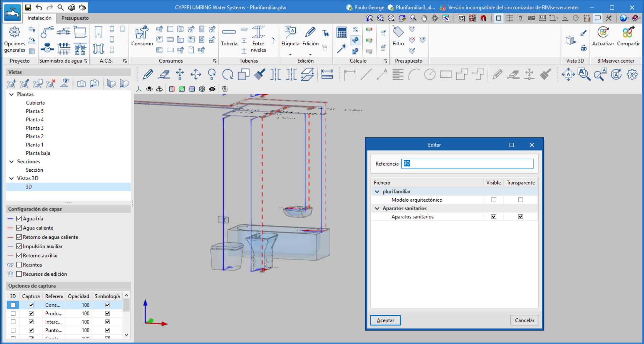Select the Sección view
The width and height of the screenshot is (644, 344).
(34, 170)
